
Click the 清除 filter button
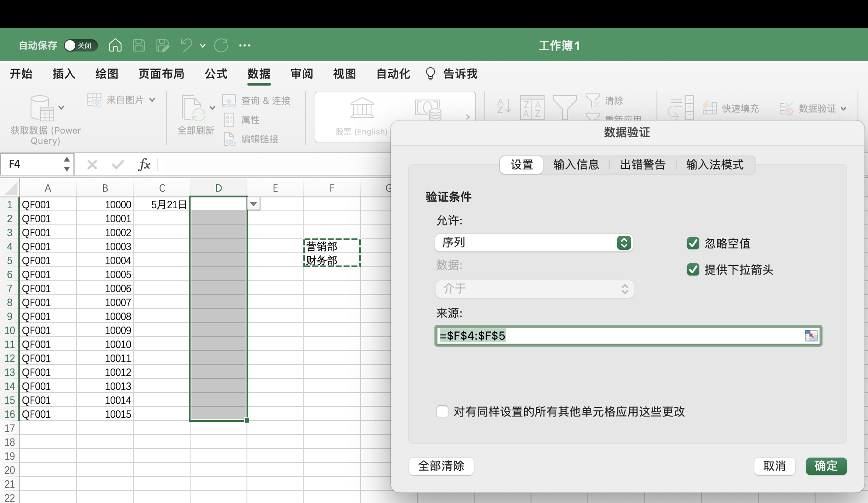(x=605, y=100)
